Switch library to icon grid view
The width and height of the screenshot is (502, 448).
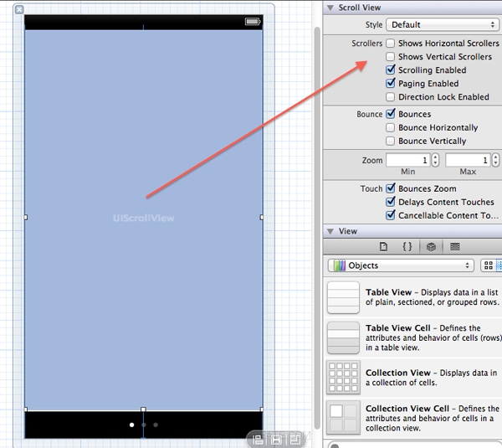click(489, 265)
